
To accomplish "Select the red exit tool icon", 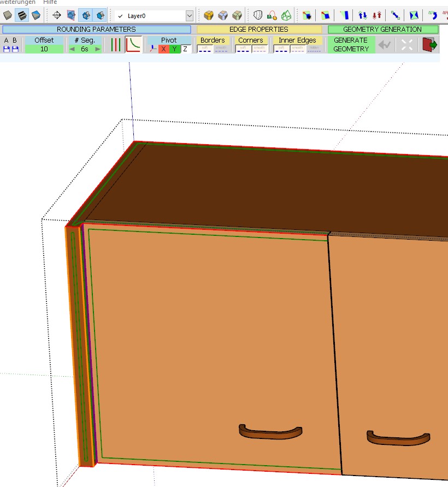I will point(430,45).
